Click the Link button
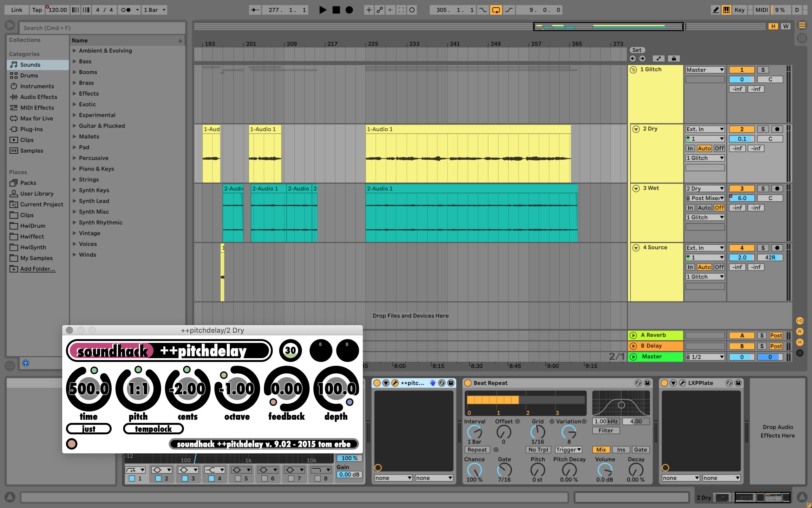This screenshot has height=508, width=812. pos(16,10)
